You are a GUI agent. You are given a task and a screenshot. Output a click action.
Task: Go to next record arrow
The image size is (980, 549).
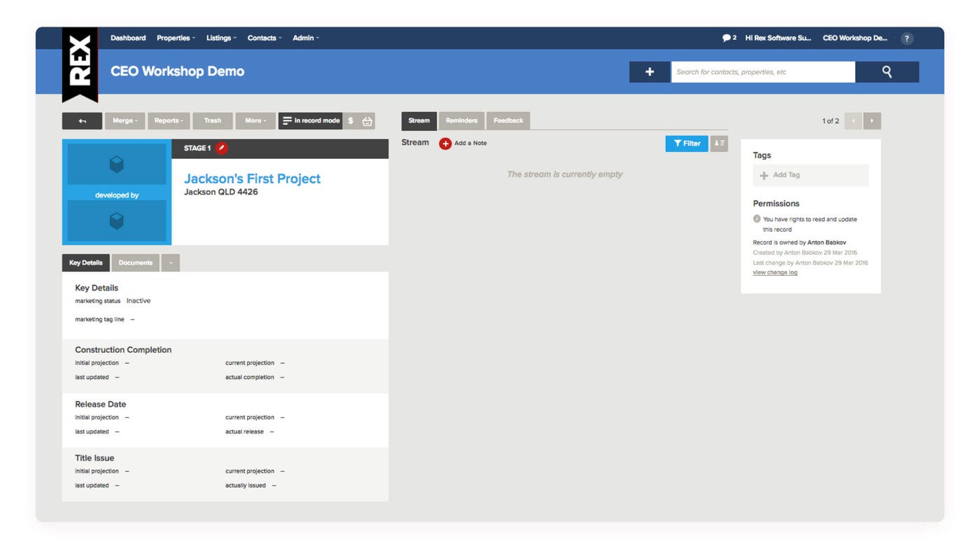(x=871, y=121)
